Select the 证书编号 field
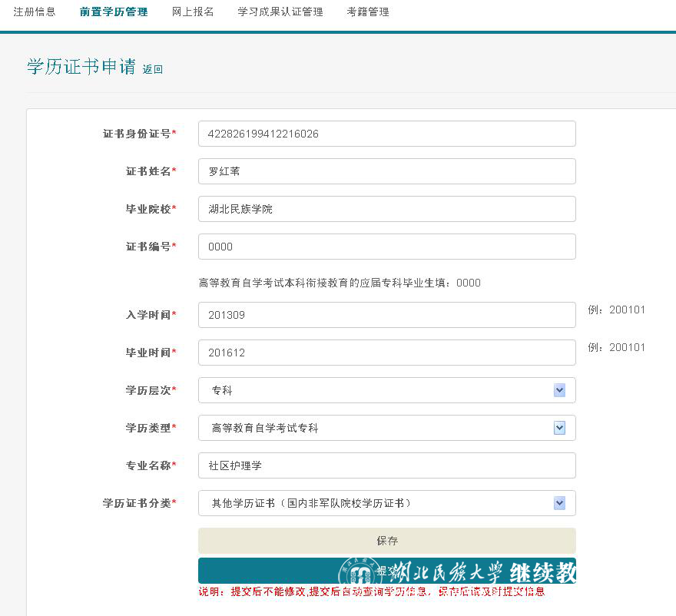The image size is (676, 616). (386, 247)
